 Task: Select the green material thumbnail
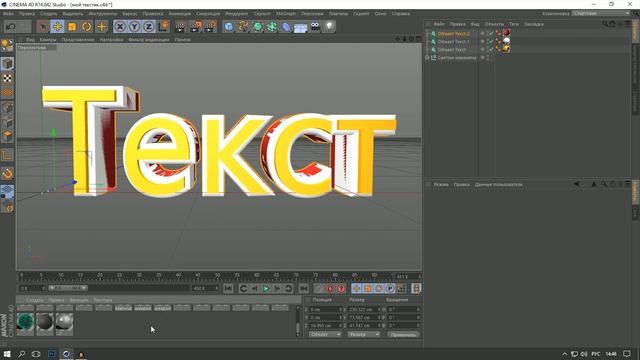coord(25,322)
